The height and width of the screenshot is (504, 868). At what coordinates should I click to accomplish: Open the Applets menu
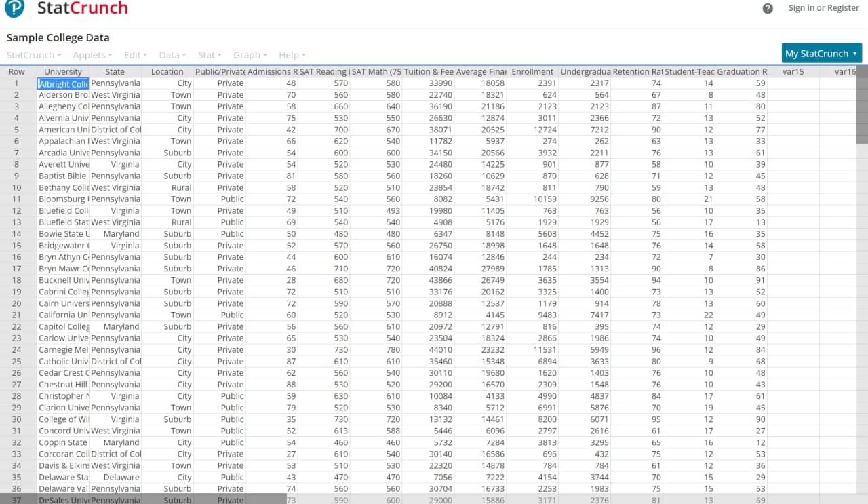[90, 55]
